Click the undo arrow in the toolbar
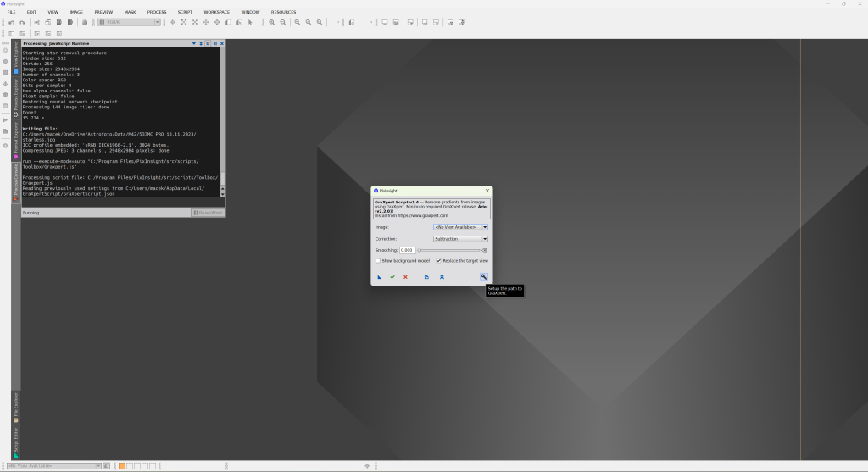 click(11, 22)
